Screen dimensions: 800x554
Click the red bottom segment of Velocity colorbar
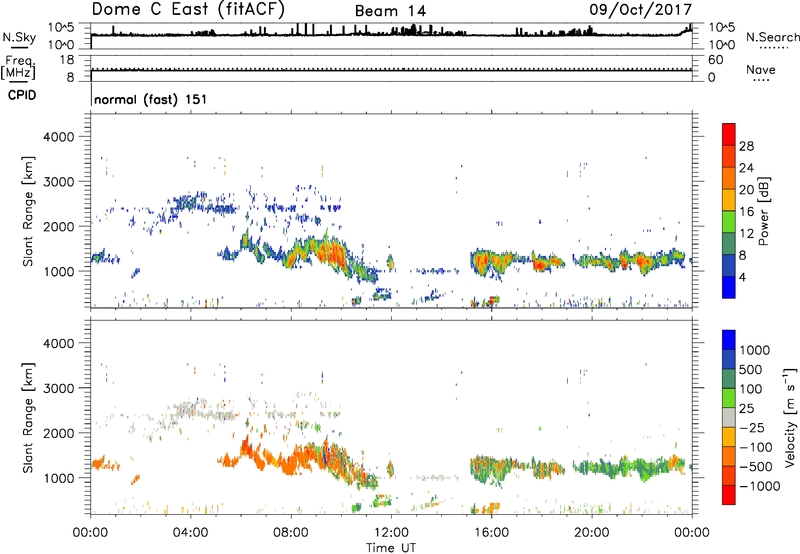click(729, 495)
